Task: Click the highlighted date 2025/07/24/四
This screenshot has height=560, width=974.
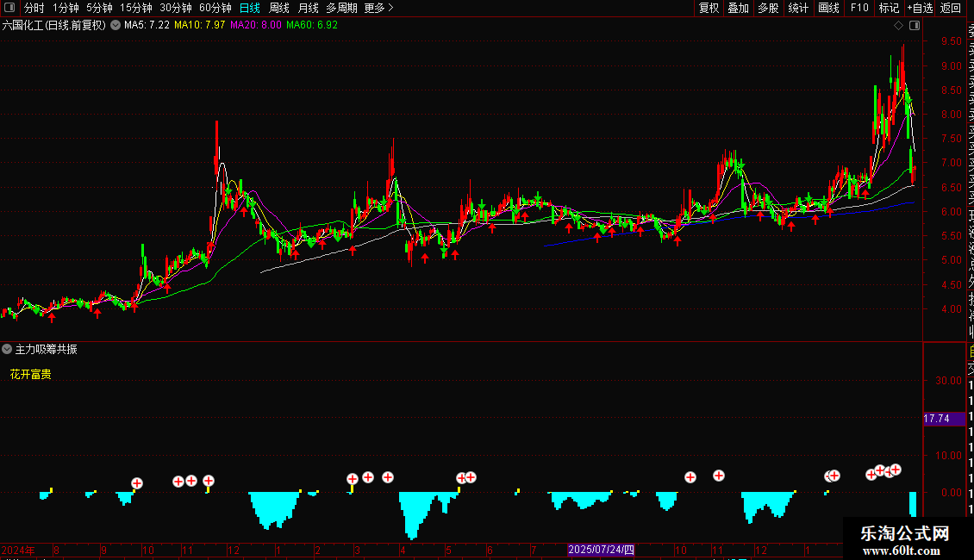Action: point(602,550)
